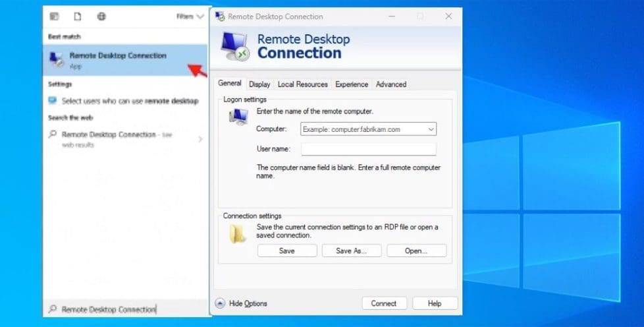Click the Remote Desktop Connection title bar icon
The image size is (644, 327).
click(x=220, y=16)
